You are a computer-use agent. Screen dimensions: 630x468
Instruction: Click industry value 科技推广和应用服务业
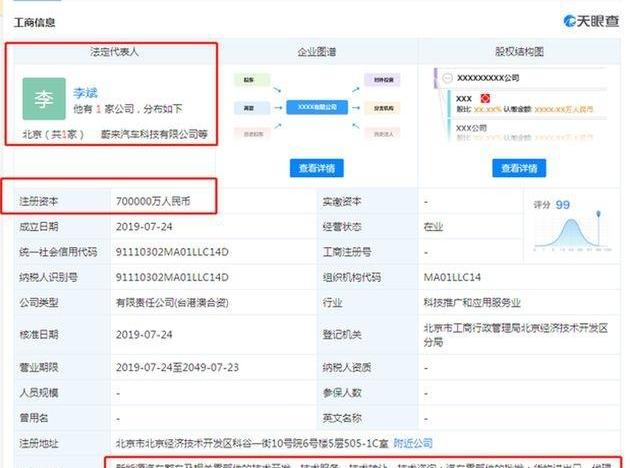point(472,302)
